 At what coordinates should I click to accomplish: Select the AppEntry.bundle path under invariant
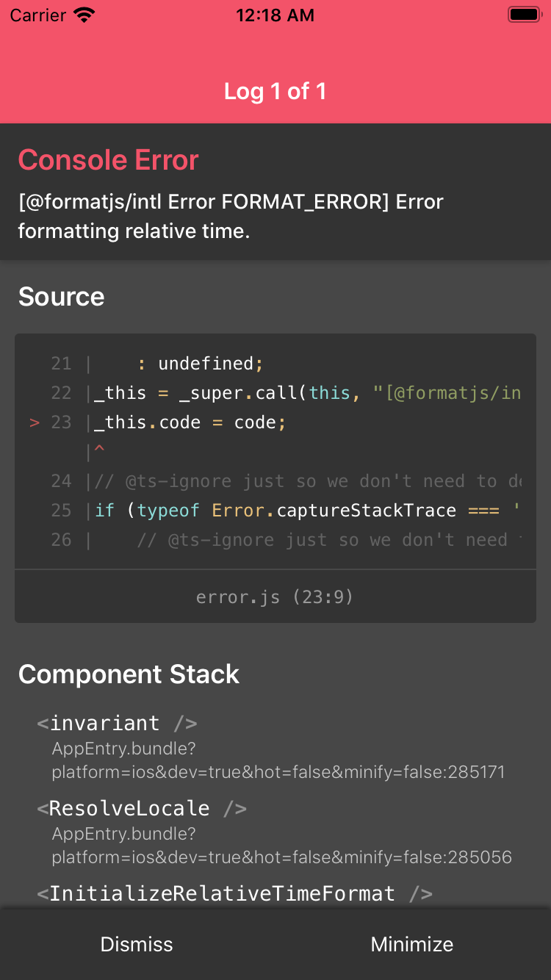[278, 760]
